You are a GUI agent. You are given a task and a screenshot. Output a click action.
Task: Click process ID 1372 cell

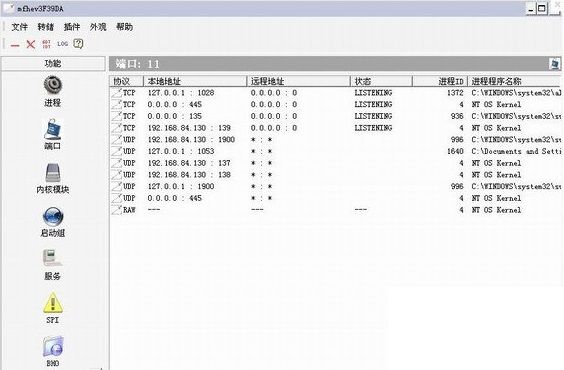455,93
